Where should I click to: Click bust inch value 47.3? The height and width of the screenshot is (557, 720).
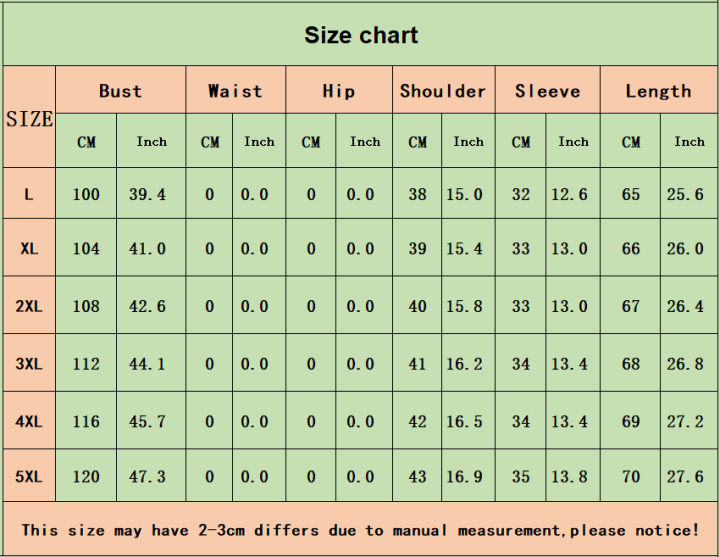[x=147, y=476]
